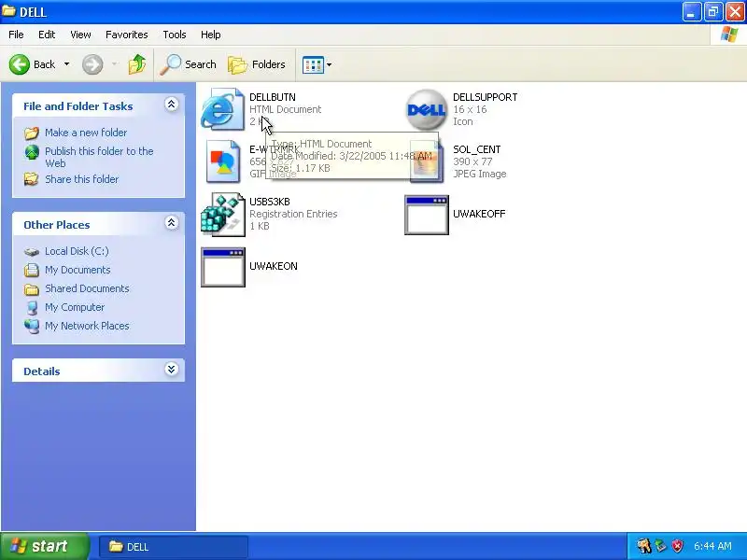Collapse the File and Folder Tasks panel

(x=172, y=105)
